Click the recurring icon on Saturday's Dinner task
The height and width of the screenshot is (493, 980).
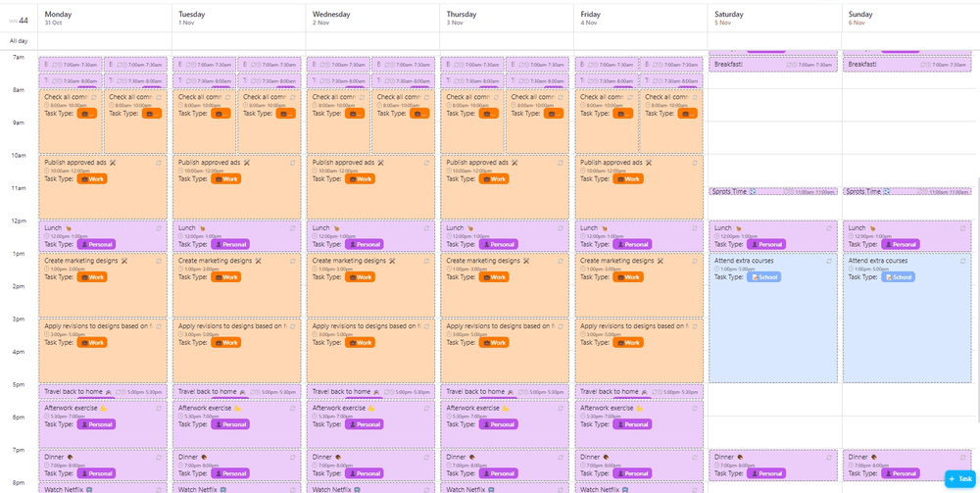829,457
